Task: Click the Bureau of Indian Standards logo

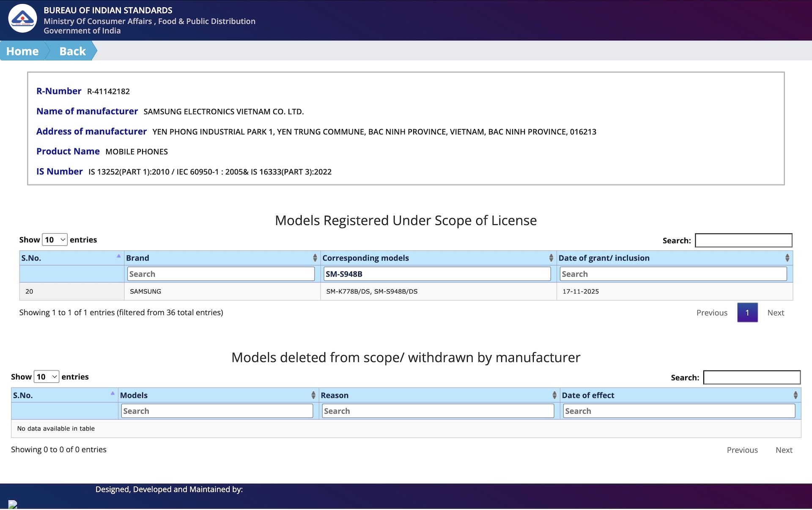Action: [22, 19]
